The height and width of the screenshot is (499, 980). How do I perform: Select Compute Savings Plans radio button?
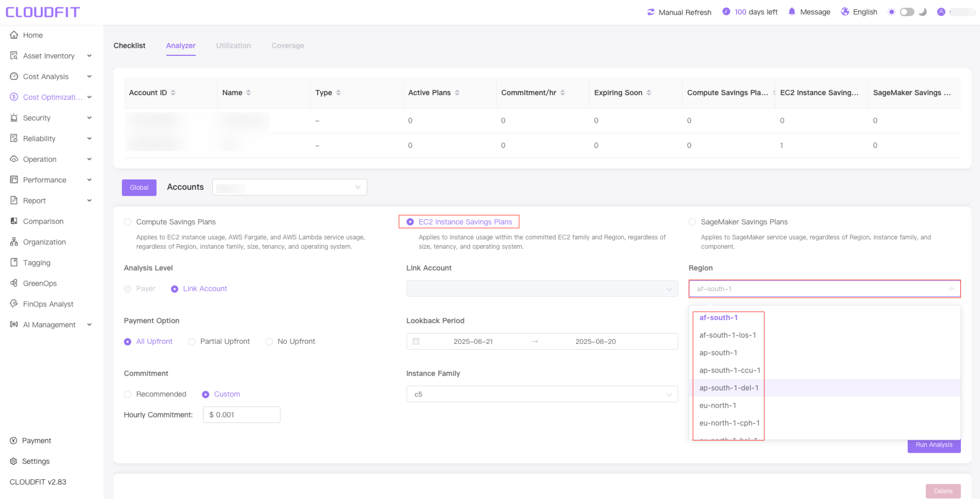[128, 222]
